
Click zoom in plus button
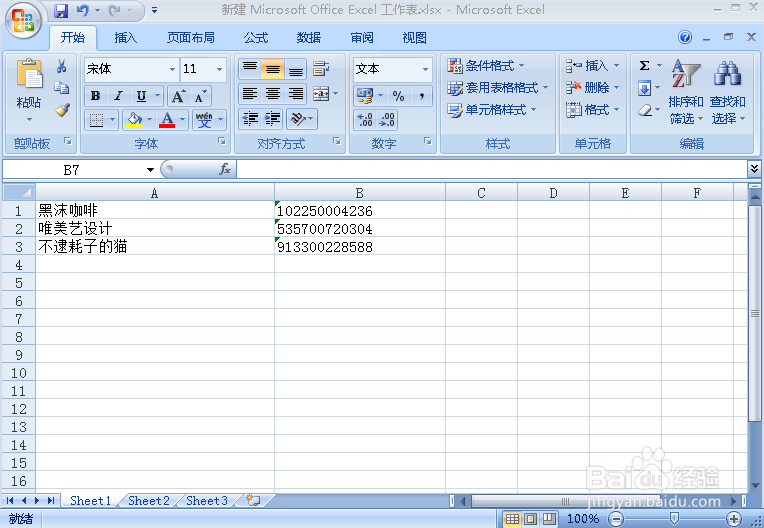pyautogui.click(x=734, y=519)
